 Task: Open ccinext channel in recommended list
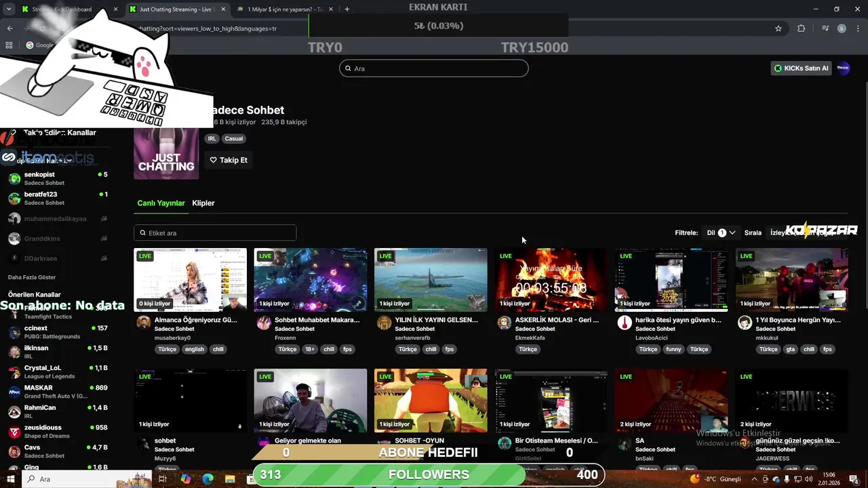(x=58, y=332)
